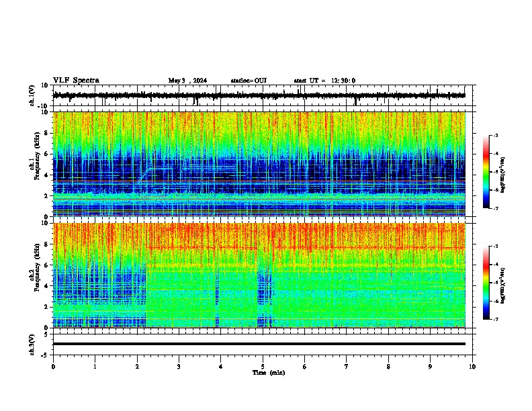Click the "-7" label on ch.1 colorbar
Viewport: 532px width, 411px height.
pos(496,208)
